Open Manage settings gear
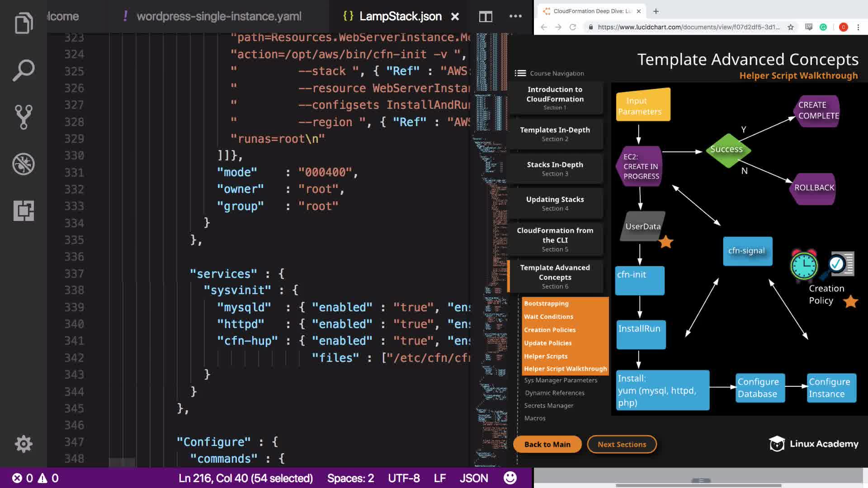The height and width of the screenshot is (488, 868). (x=24, y=444)
